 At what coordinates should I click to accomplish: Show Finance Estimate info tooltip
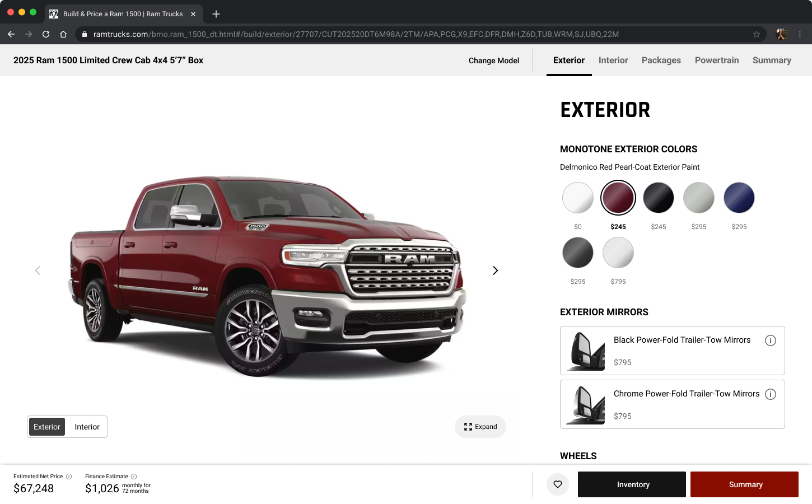pos(134,477)
